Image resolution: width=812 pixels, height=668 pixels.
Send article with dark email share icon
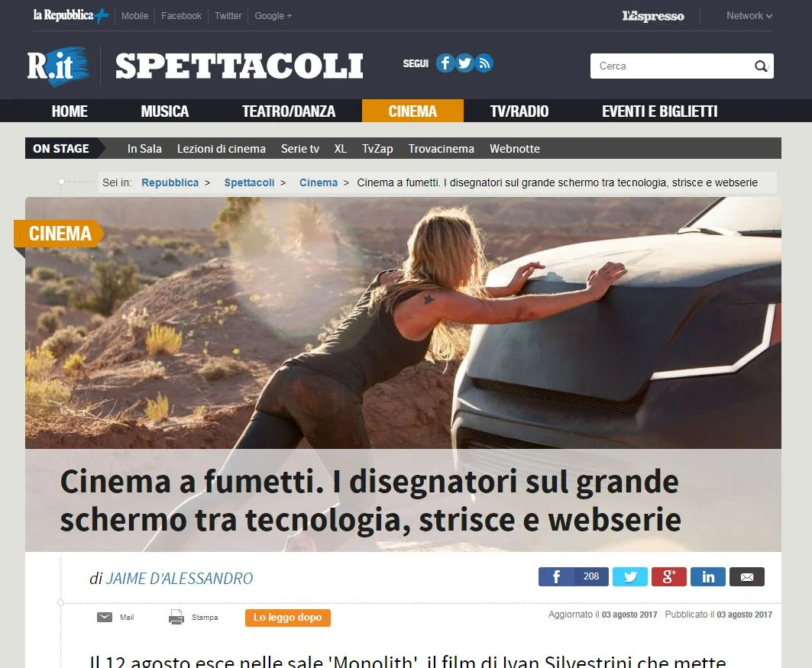coord(747,576)
